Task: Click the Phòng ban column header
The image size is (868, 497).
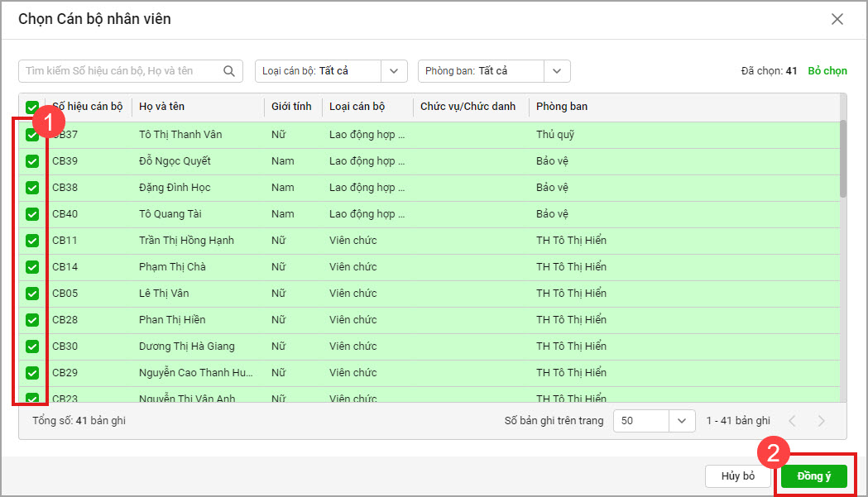Action: pyautogui.click(x=562, y=107)
